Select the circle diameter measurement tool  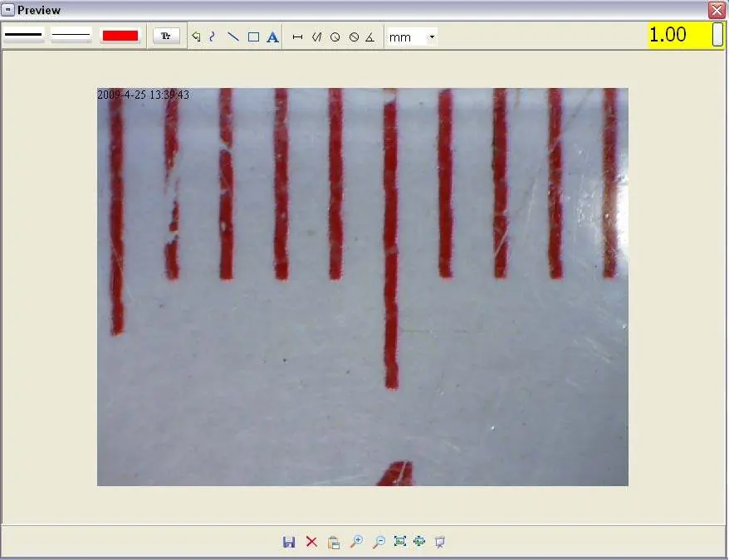pyautogui.click(x=354, y=37)
